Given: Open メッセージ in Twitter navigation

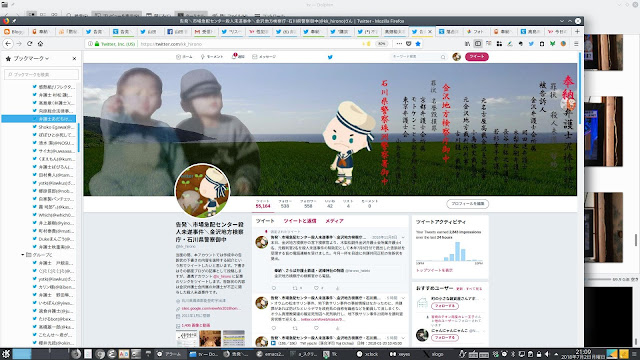Looking at the screenshot, I should point(264,57).
